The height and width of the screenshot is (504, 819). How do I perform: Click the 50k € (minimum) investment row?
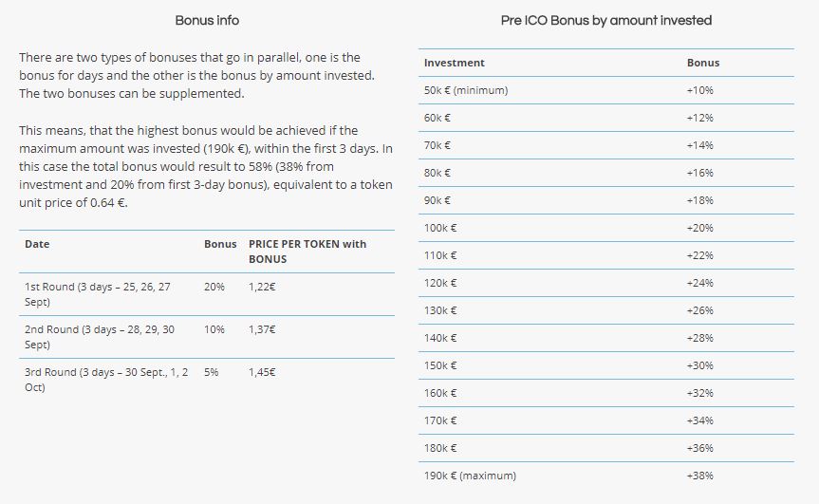click(605, 90)
